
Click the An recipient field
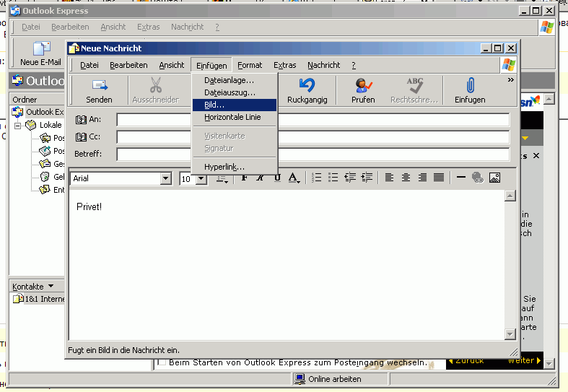[x=313, y=120]
